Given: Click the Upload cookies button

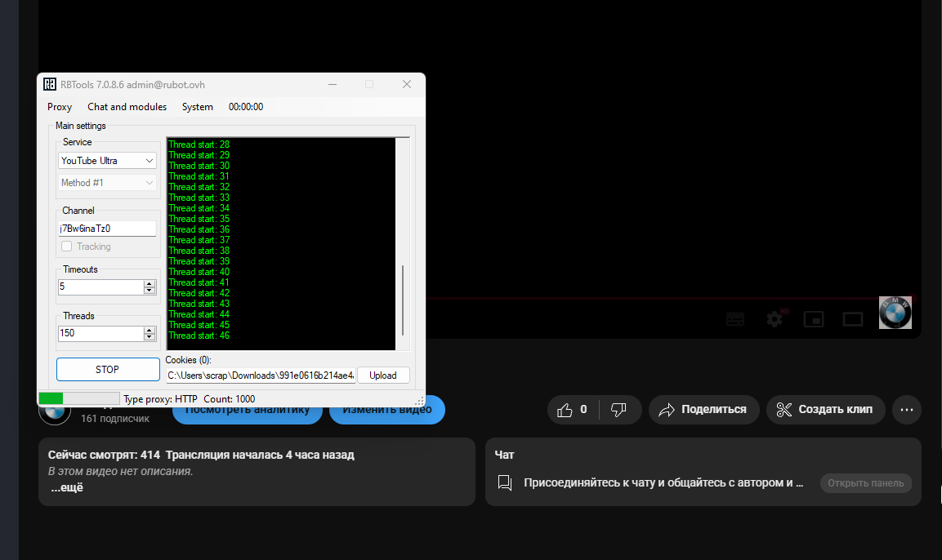Looking at the screenshot, I should point(383,376).
